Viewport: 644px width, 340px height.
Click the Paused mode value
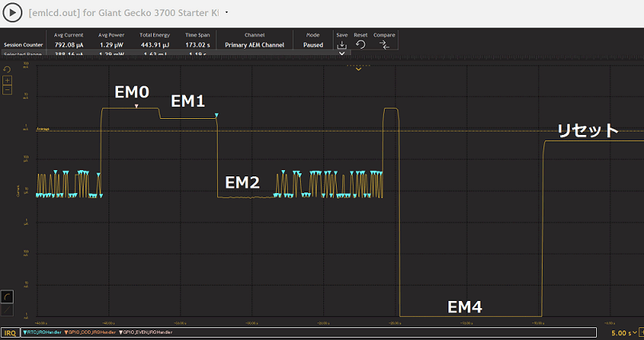click(313, 45)
